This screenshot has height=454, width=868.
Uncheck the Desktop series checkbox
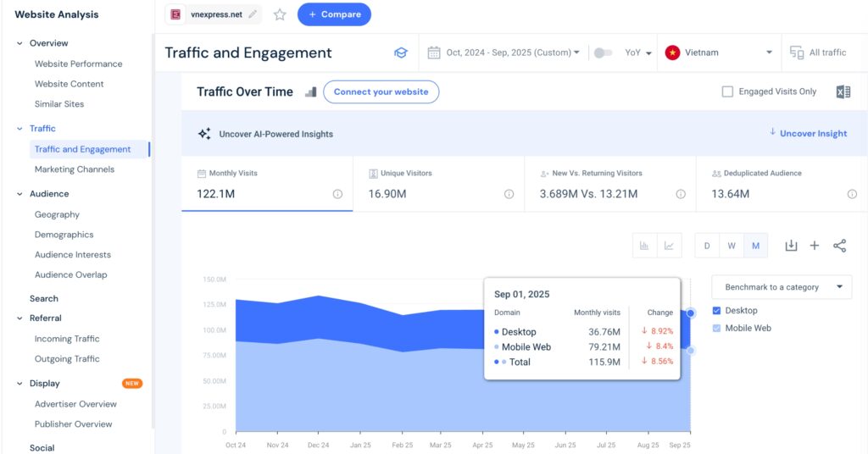click(718, 311)
